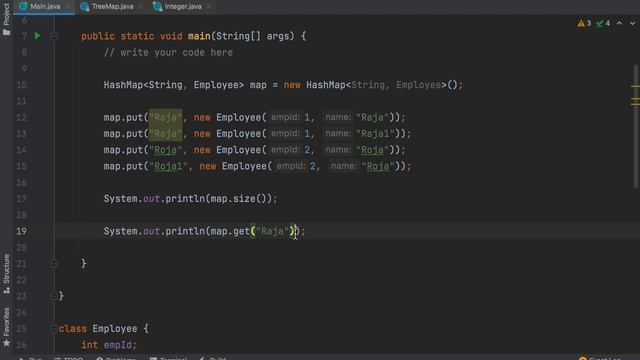Open the Project tool window
Image resolution: width=640 pixels, height=360 pixels.
pos(6,19)
